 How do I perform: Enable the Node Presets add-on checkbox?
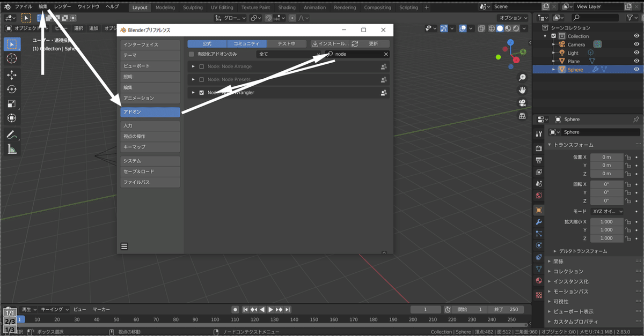point(202,79)
